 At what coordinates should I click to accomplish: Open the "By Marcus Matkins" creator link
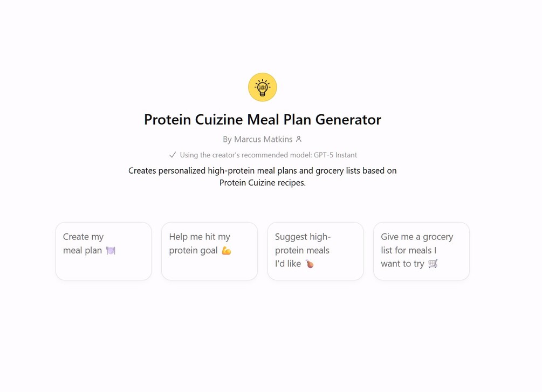(258, 139)
